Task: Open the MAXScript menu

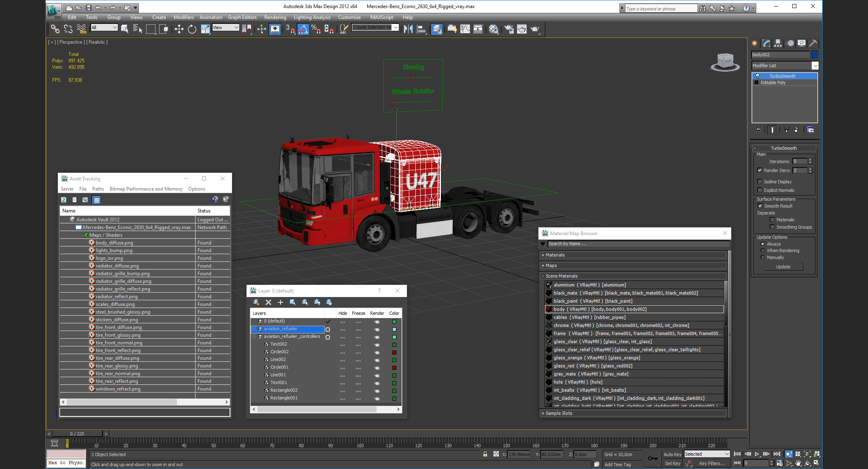Action: (x=381, y=17)
